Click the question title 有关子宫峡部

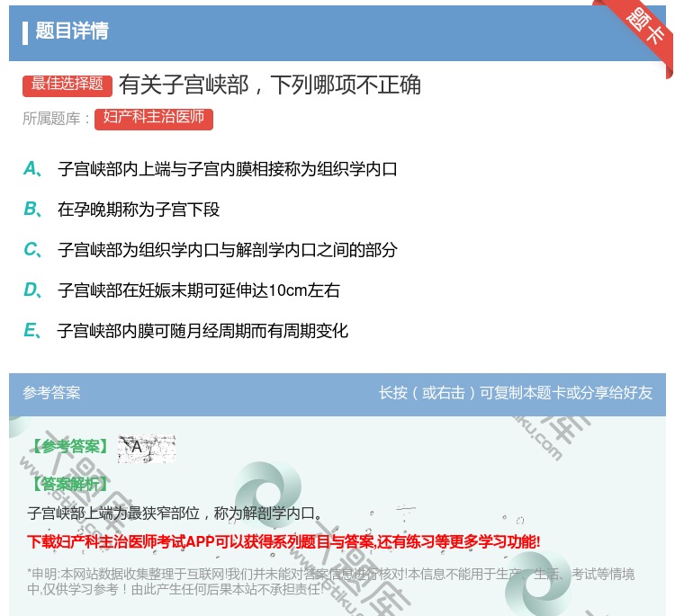(x=270, y=85)
